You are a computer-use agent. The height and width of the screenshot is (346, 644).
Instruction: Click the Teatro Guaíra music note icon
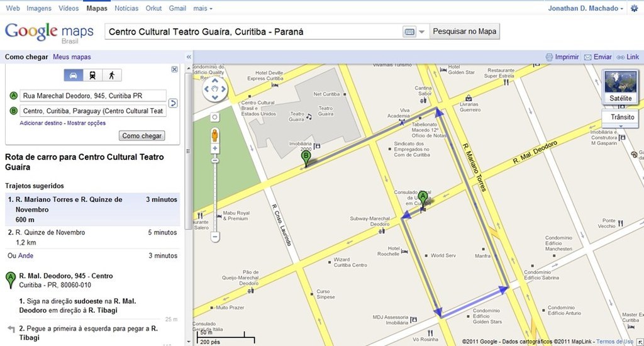(x=309, y=117)
